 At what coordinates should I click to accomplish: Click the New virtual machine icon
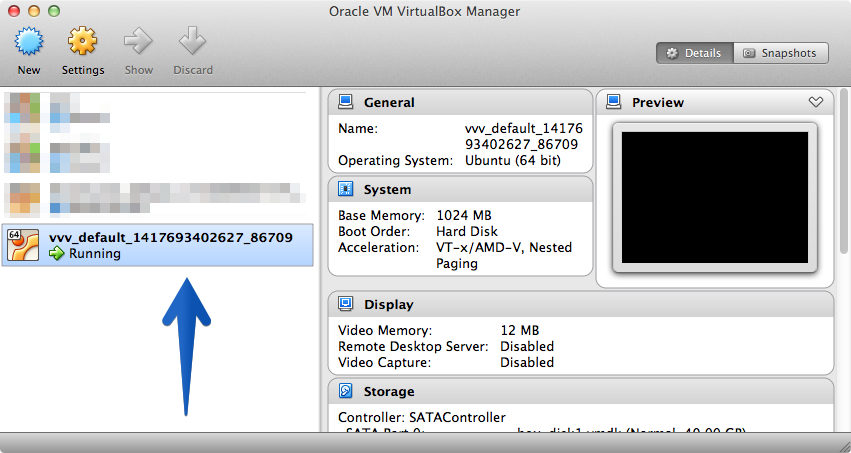(29, 42)
